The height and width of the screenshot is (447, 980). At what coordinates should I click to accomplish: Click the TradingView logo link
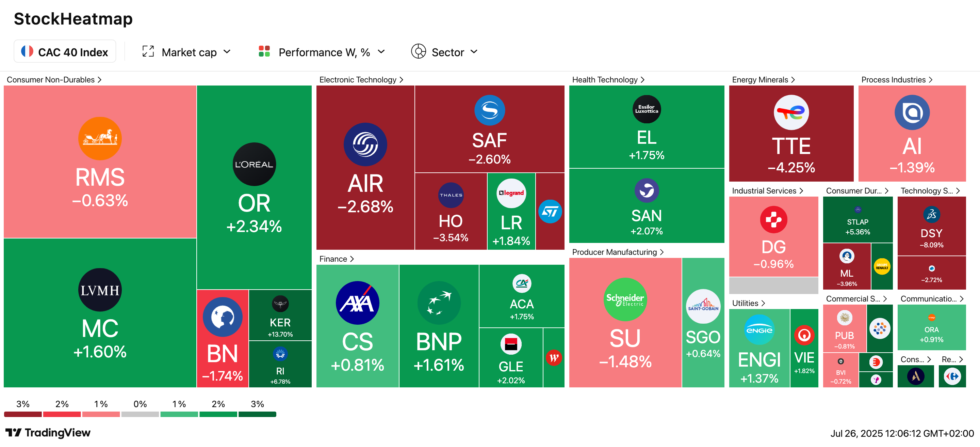[48, 433]
